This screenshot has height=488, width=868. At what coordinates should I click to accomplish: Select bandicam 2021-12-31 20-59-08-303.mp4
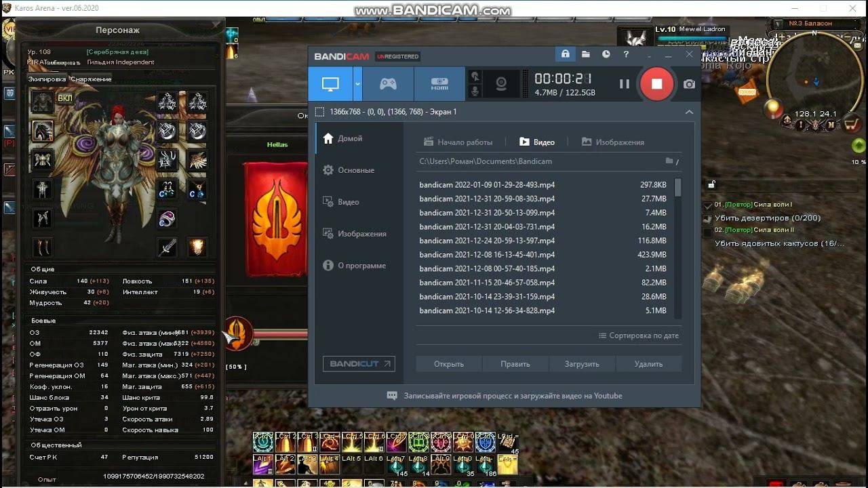[x=543, y=199]
